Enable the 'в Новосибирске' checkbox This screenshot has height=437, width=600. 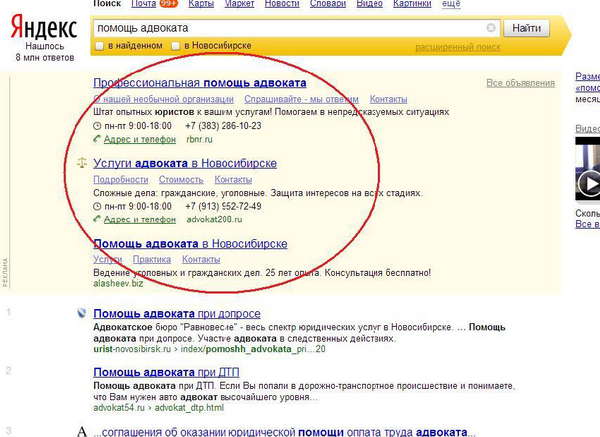point(175,46)
